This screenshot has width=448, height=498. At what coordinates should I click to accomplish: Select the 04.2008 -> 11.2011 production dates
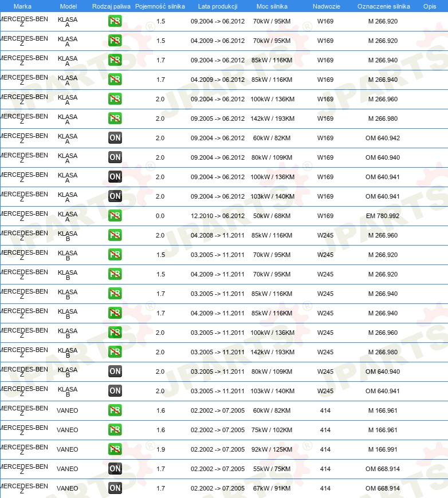[x=218, y=235]
